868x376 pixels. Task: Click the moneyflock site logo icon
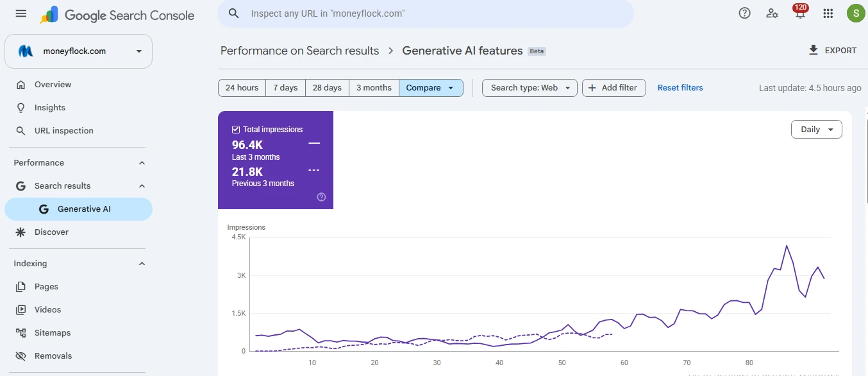[26, 51]
